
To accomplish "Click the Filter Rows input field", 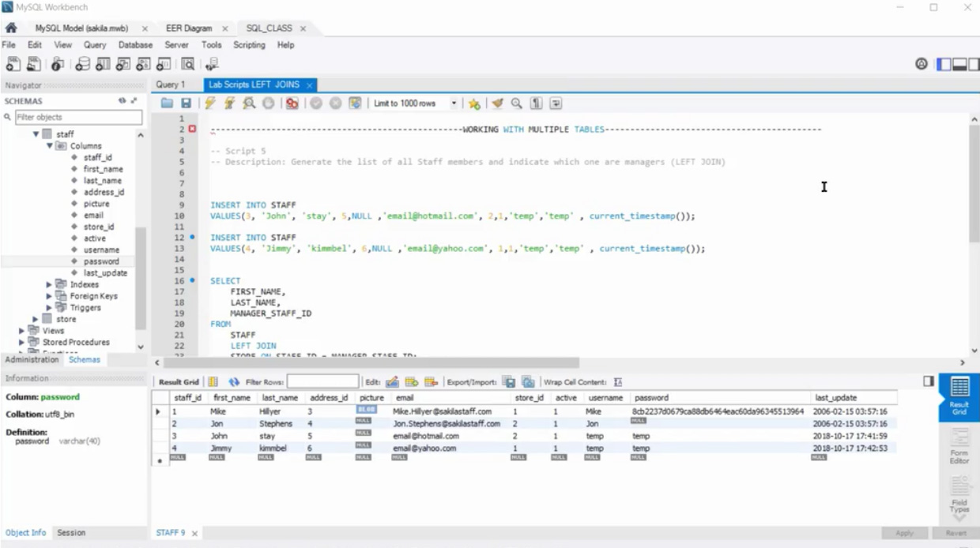I will pyautogui.click(x=322, y=382).
